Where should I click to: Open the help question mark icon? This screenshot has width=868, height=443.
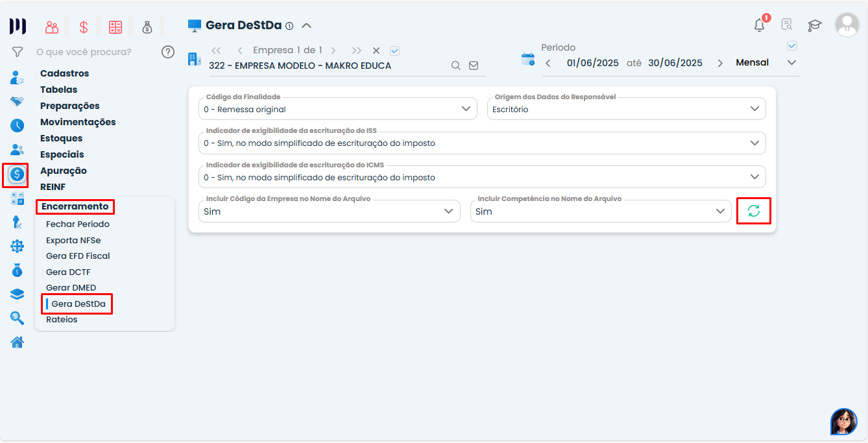pyautogui.click(x=168, y=52)
